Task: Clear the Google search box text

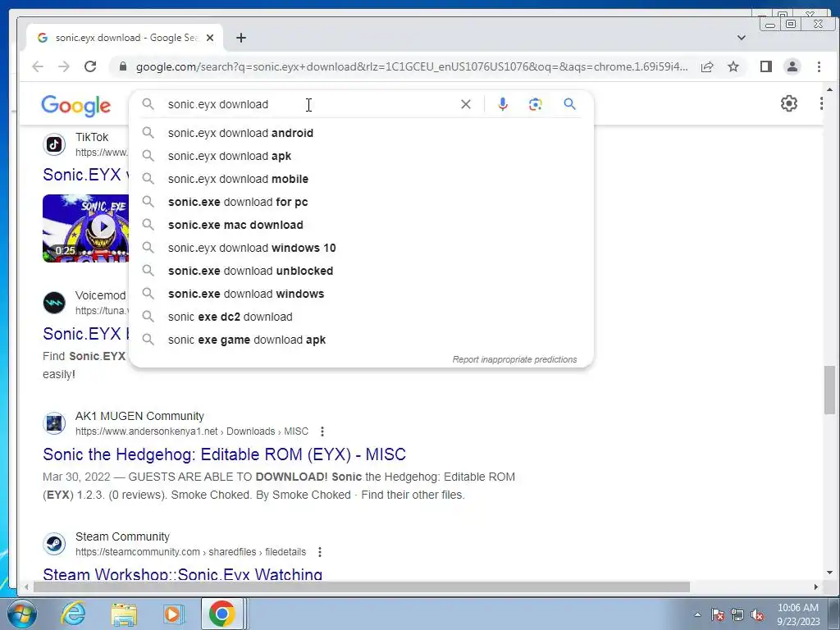Action: tap(466, 104)
